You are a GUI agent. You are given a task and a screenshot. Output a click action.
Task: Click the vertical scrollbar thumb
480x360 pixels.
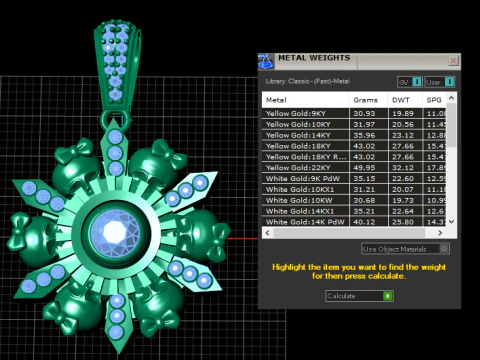point(451,125)
